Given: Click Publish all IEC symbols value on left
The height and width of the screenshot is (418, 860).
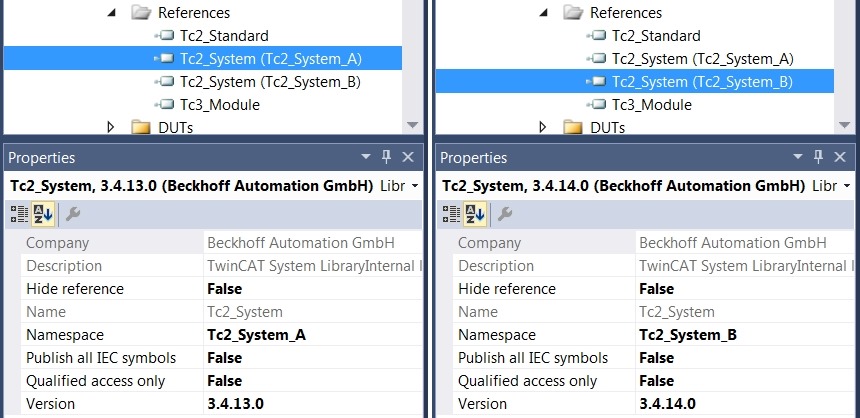Looking at the screenshot, I should pyautogui.click(x=224, y=358).
